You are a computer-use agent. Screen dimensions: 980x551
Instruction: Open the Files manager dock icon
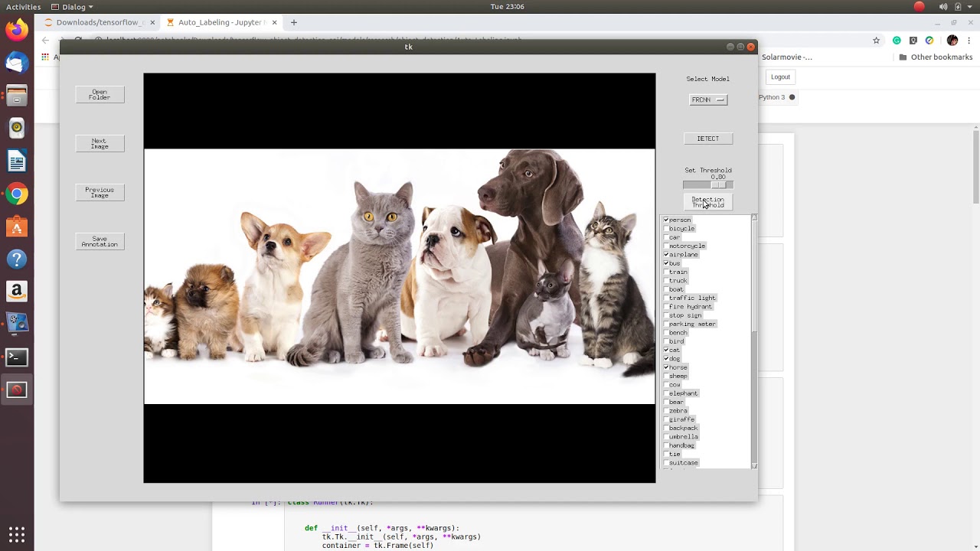tap(17, 96)
